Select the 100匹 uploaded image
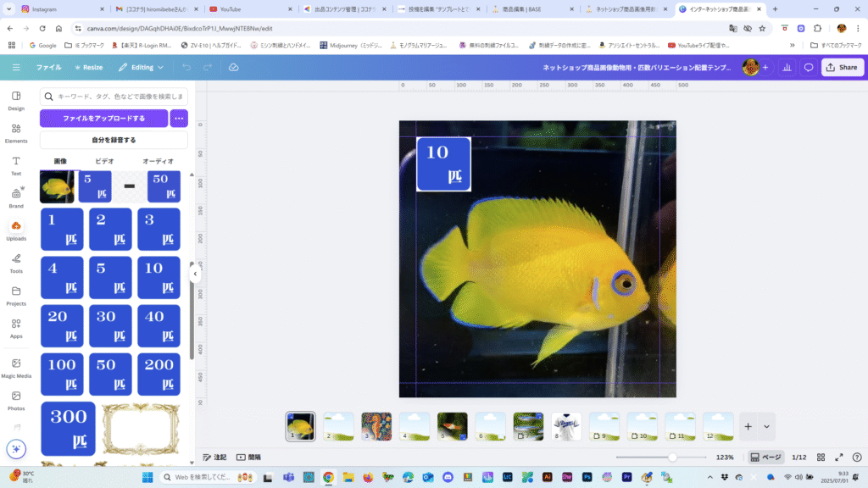 pyautogui.click(x=62, y=374)
